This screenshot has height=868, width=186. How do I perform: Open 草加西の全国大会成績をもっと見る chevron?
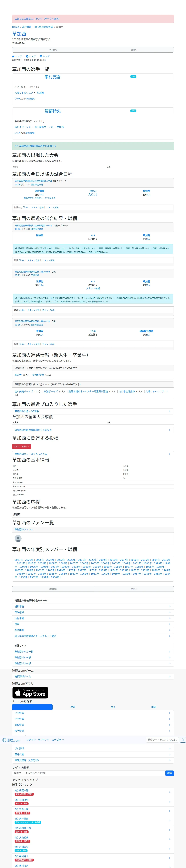169,430
